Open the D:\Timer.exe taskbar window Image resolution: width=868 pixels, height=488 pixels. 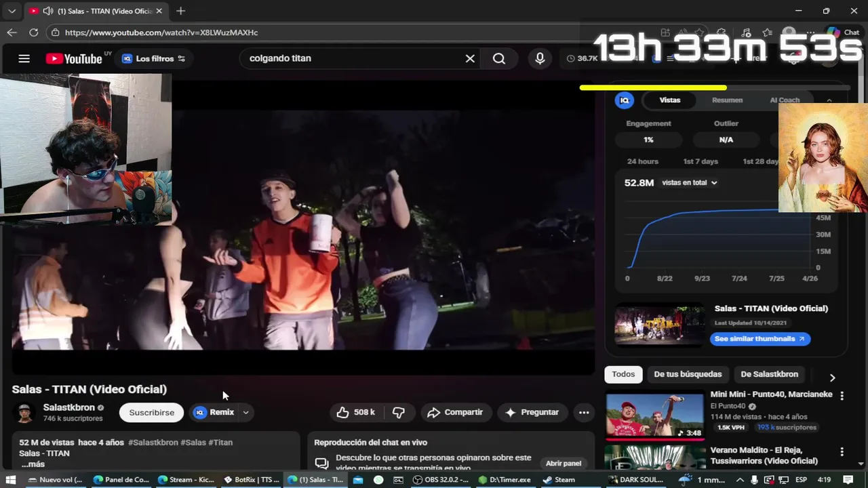(x=505, y=480)
